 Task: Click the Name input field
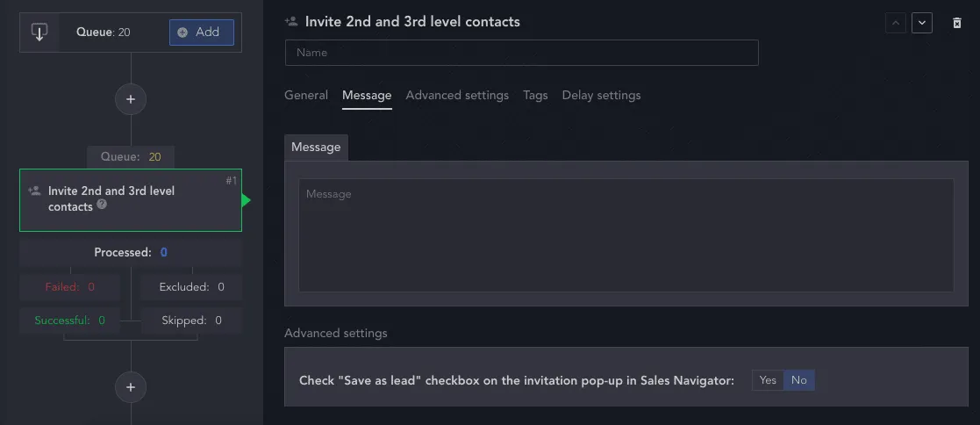pyautogui.click(x=522, y=53)
